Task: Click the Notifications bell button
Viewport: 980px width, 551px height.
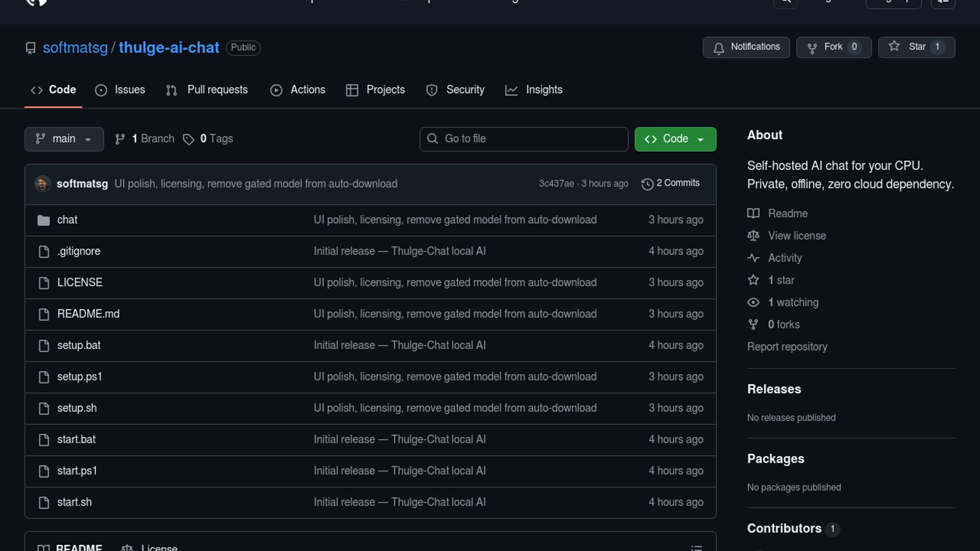Action: pyautogui.click(x=746, y=47)
